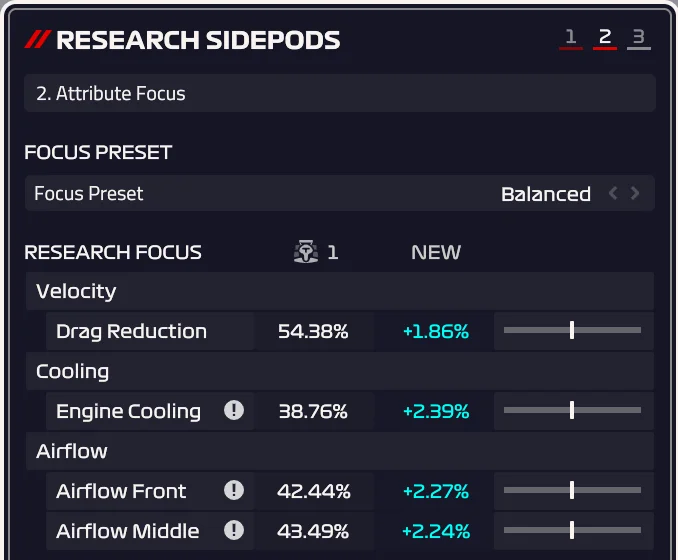Image resolution: width=678 pixels, height=560 pixels.
Task: Click the Airflow Front slider
Action: click(x=572, y=490)
